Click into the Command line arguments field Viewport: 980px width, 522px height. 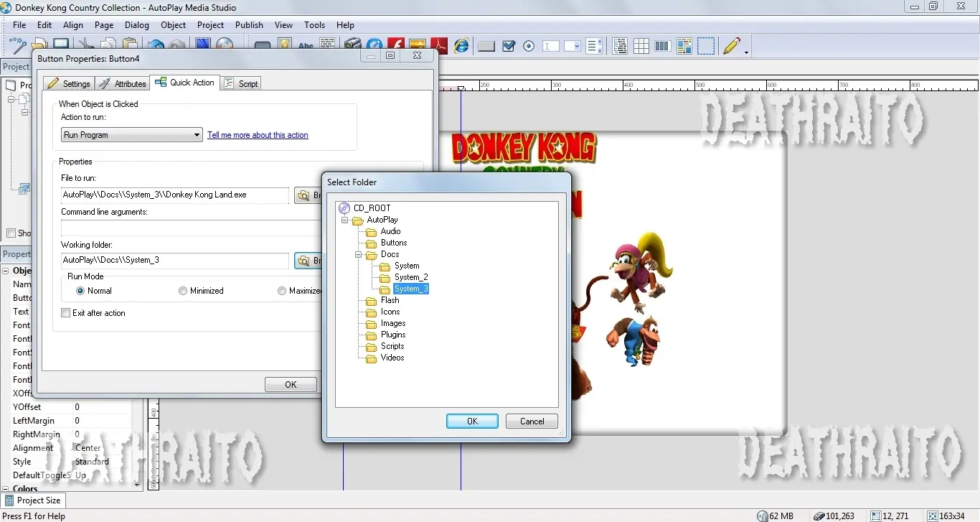click(191, 228)
